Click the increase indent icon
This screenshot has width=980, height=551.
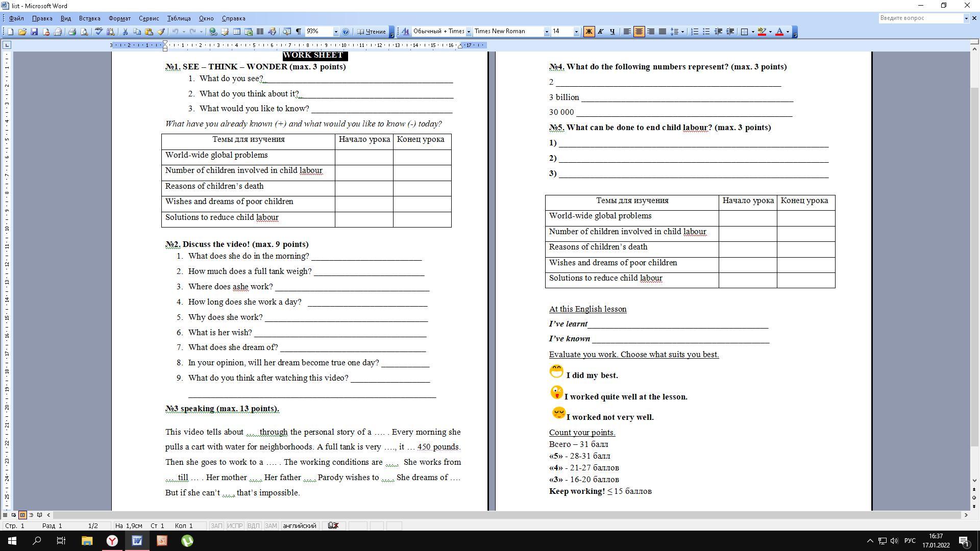click(730, 32)
